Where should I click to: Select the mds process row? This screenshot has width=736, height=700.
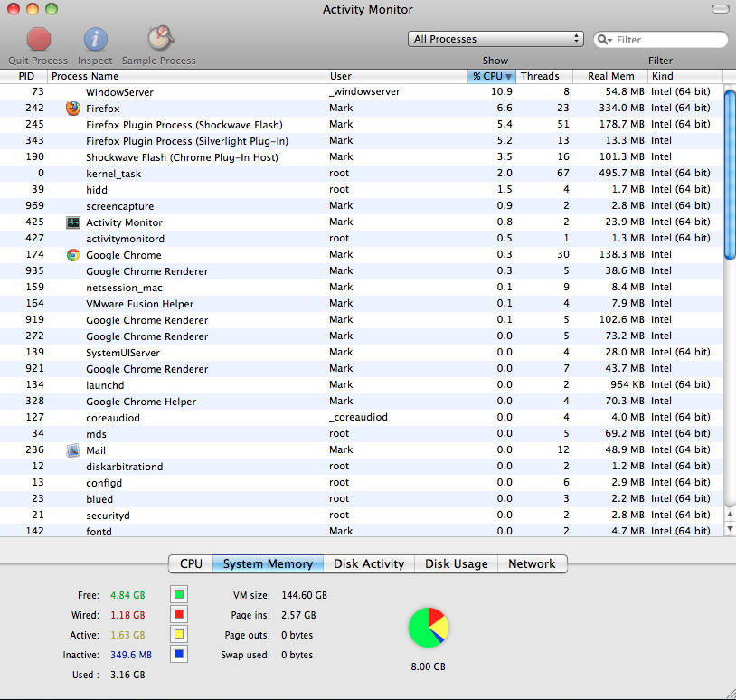362,434
